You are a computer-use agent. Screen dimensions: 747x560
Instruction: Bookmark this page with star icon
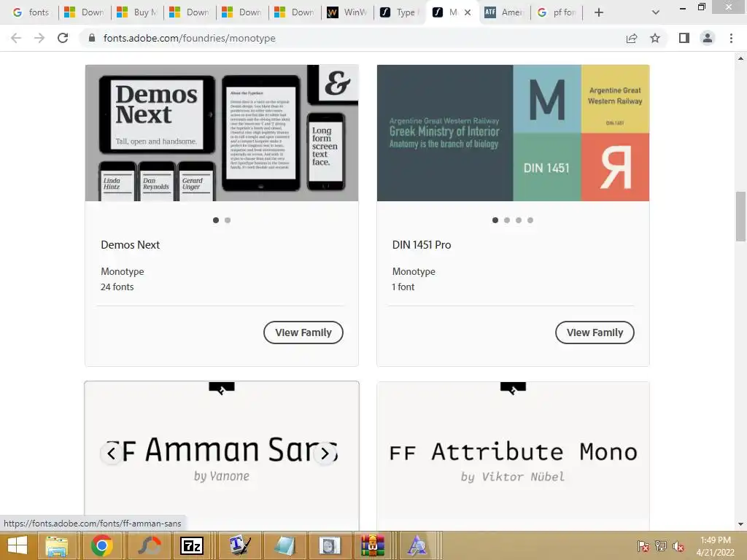655,38
